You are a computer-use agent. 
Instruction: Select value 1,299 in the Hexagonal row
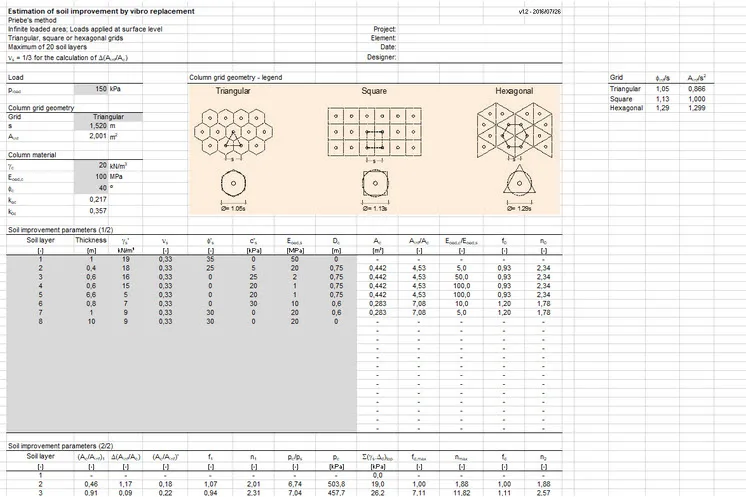coord(697,108)
